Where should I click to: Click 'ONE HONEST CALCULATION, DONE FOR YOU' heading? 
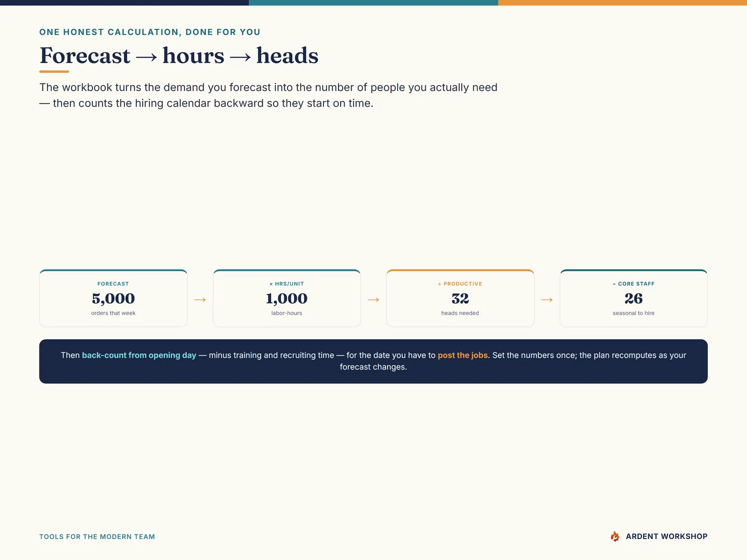[x=150, y=32]
